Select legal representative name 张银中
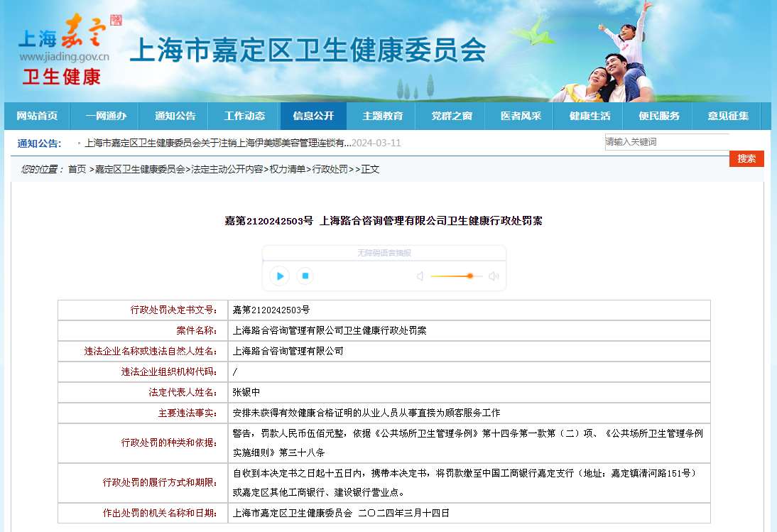The image size is (777, 532). (246, 392)
